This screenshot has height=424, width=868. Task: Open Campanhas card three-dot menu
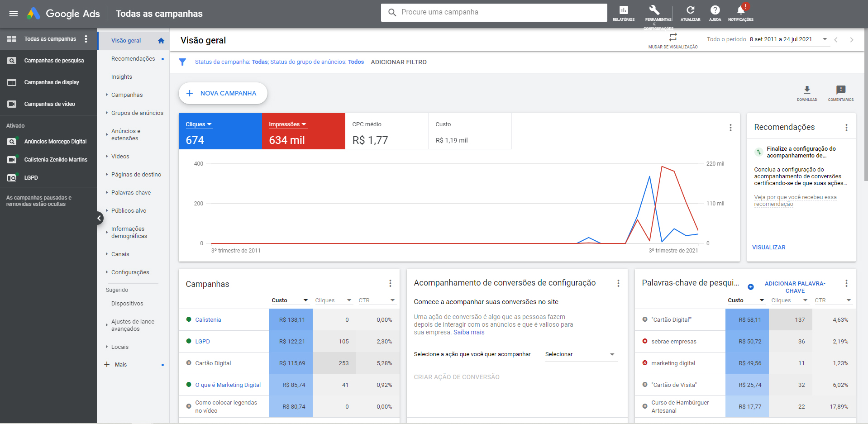(x=390, y=283)
